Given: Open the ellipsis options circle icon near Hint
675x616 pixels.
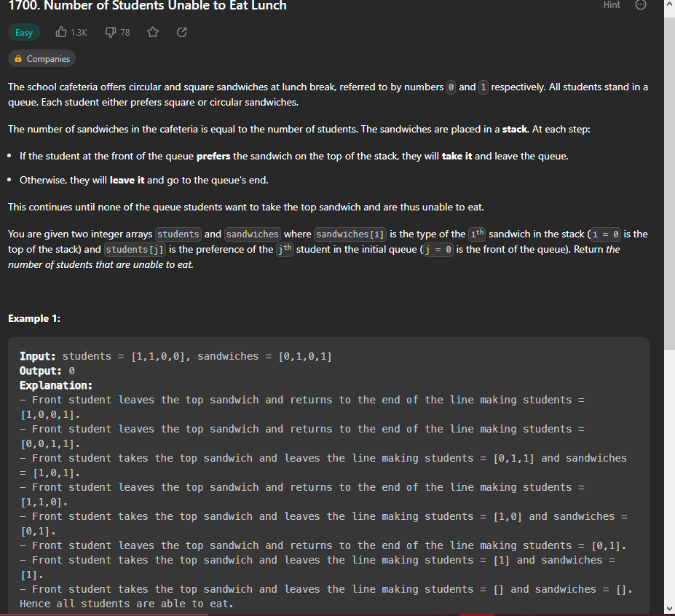Looking at the screenshot, I should [639, 5].
